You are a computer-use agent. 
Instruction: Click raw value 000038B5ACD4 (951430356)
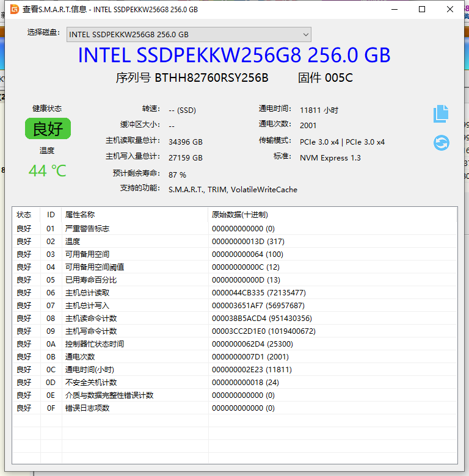[x=262, y=318]
